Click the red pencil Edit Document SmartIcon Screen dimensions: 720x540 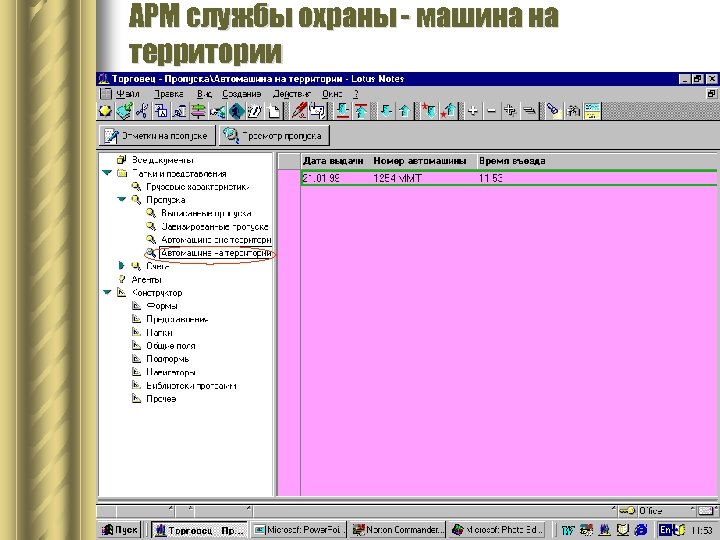tap(299, 111)
